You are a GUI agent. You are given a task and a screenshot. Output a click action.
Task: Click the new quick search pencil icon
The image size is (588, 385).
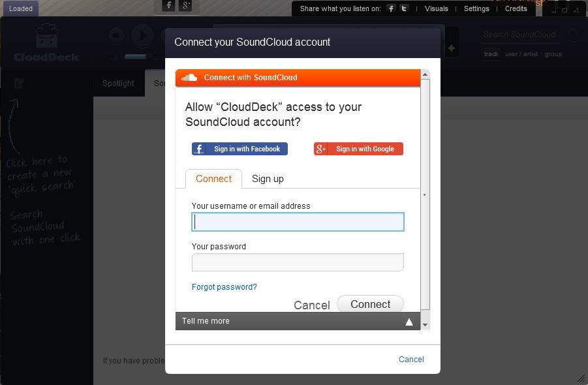pos(19,83)
